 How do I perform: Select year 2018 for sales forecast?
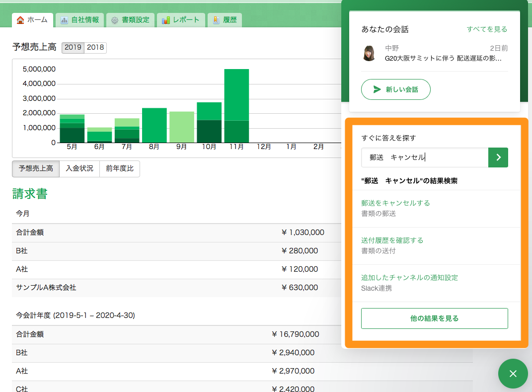pos(95,48)
